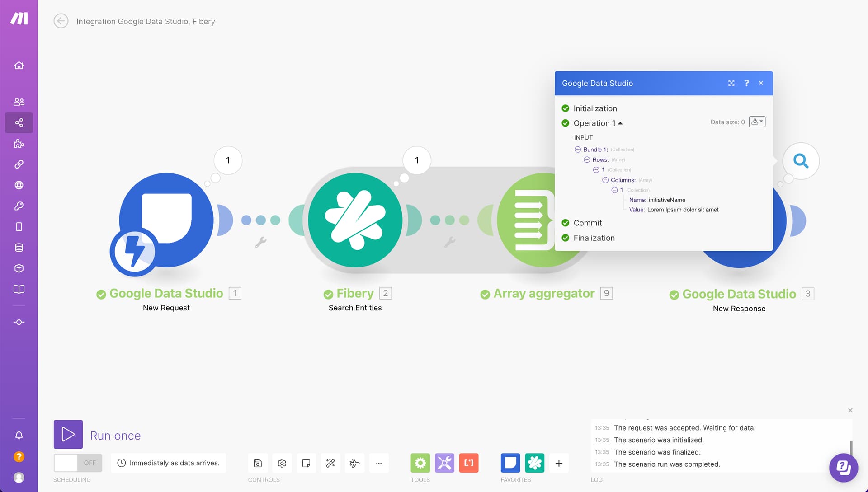868x492 pixels.
Task: Click the Run once play button
Action: tap(68, 435)
